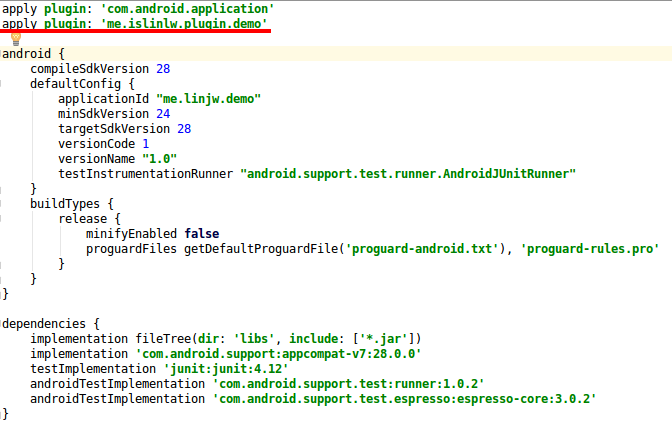Click the applicationId string "me.linjw.demo"

(208, 99)
